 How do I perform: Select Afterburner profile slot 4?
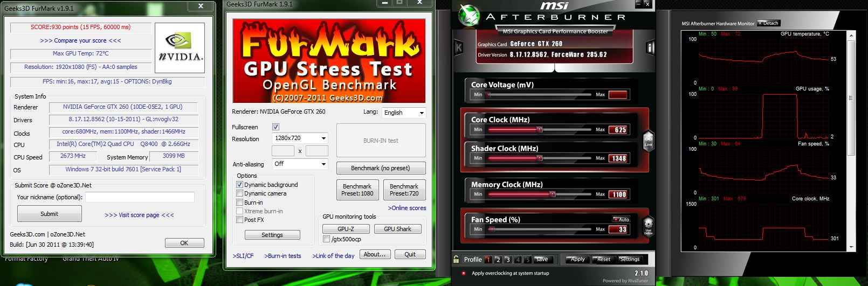click(x=518, y=260)
